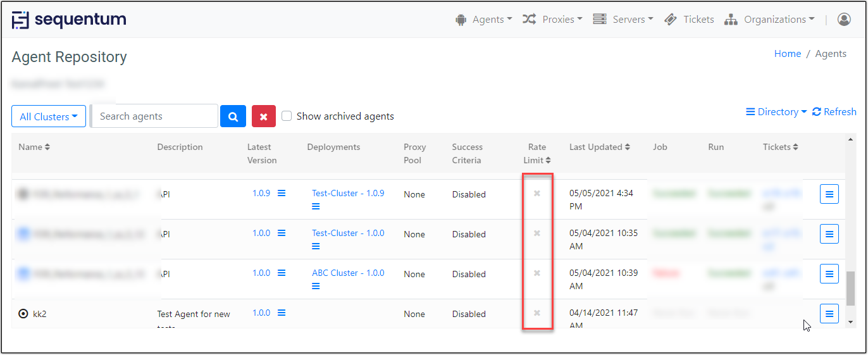Viewport: 868px width, 355px height.
Task: Expand the All Clusters dropdown
Action: point(49,116)
